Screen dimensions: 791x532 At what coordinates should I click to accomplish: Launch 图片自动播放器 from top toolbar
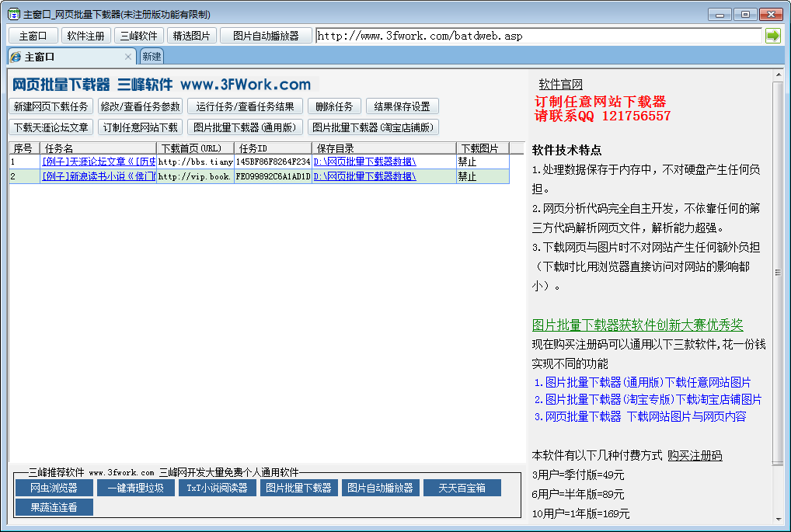266,36
